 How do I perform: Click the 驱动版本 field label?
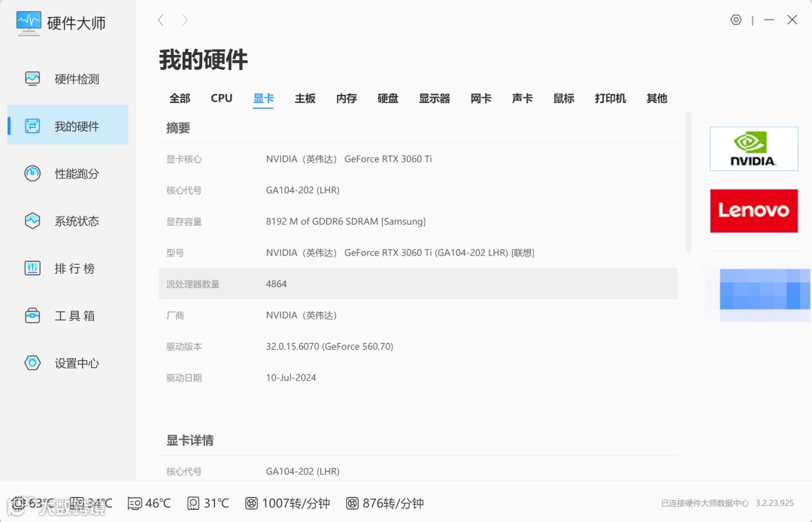coord(184,347)
